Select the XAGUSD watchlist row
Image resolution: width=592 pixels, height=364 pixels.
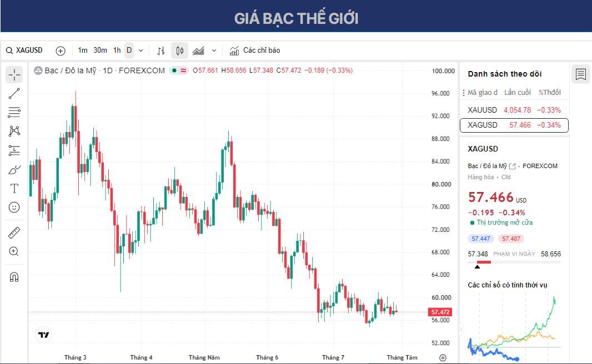click(514, 125)
